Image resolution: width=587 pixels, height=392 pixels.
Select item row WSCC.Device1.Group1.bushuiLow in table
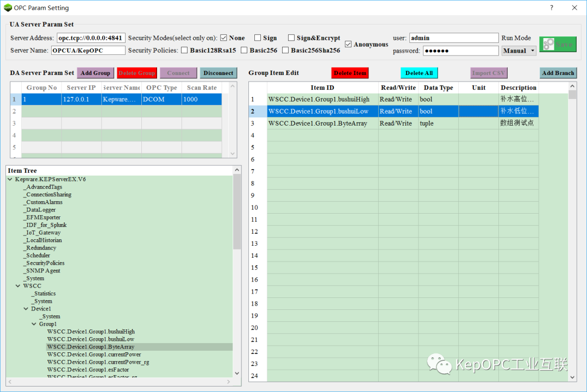403,111
